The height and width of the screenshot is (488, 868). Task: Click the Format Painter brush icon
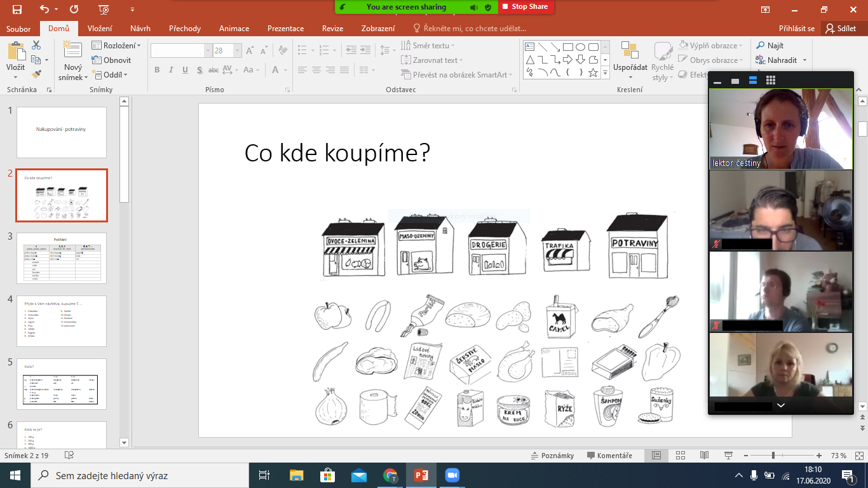[36, 74]
